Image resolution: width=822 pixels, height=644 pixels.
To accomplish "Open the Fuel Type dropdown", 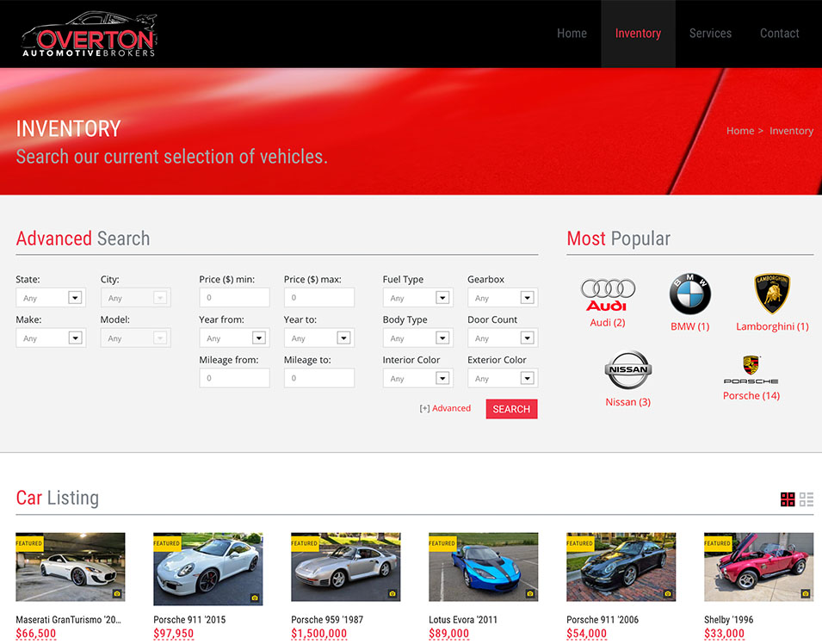I will coord(417,298).
